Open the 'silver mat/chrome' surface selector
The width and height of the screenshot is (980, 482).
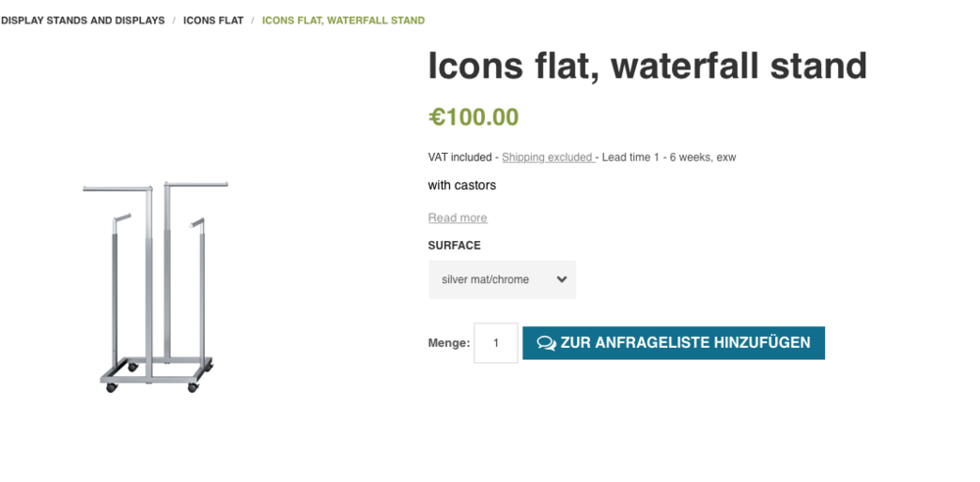[502, 279]
